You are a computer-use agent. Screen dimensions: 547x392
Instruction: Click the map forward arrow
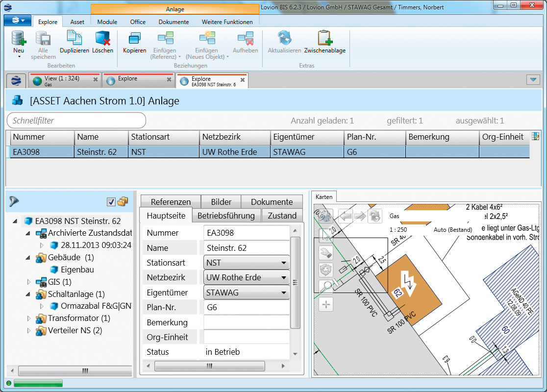pyautogui.click(x=360, y=216)
